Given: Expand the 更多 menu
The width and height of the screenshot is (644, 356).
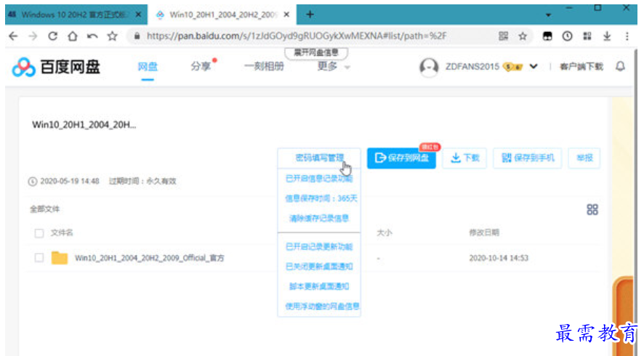Looking at the screenshot, I should tap(334, 67).
